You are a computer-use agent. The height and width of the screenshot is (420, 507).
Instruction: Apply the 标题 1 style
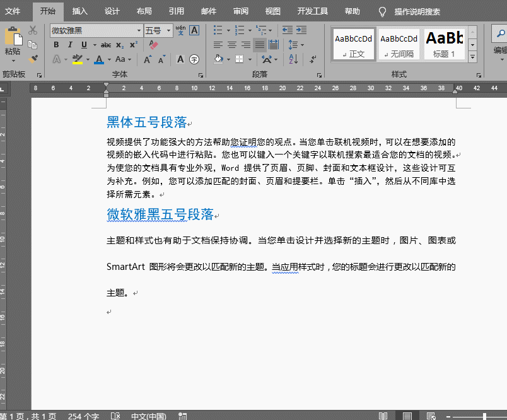tap(444, 44)
